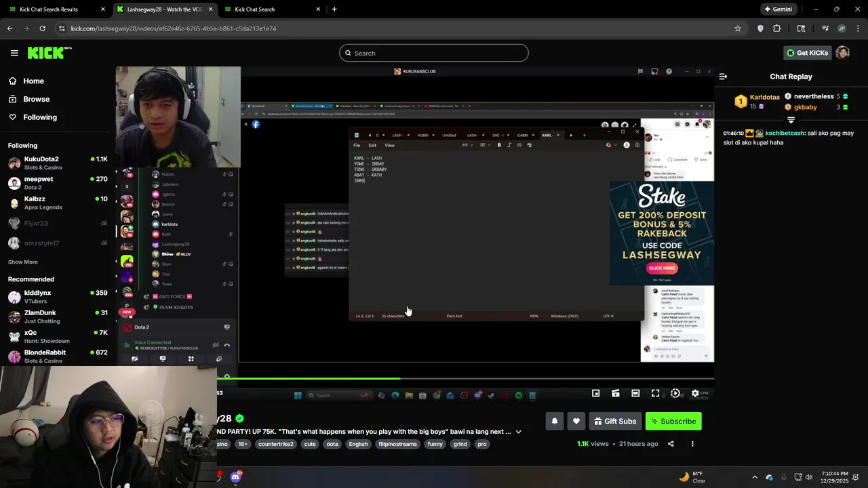Open media controls in Chrome toolbar
This screenshot has height=488, width=868.
[x=825, y=28]
